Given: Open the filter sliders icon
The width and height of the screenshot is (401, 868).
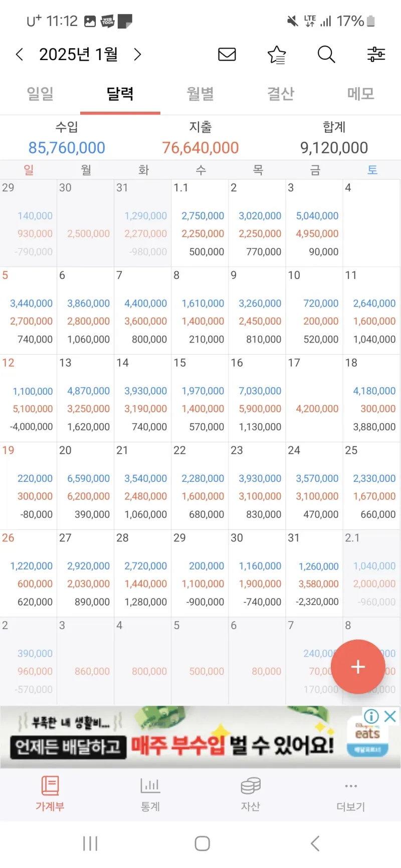Looking at the screenshot, I should tap(376, 54).
